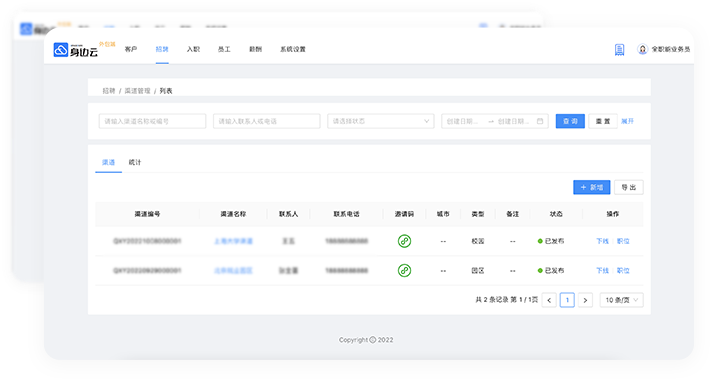710x379 pixels.
Task: Open 员工 navigation item
Action: click(224, 49)
